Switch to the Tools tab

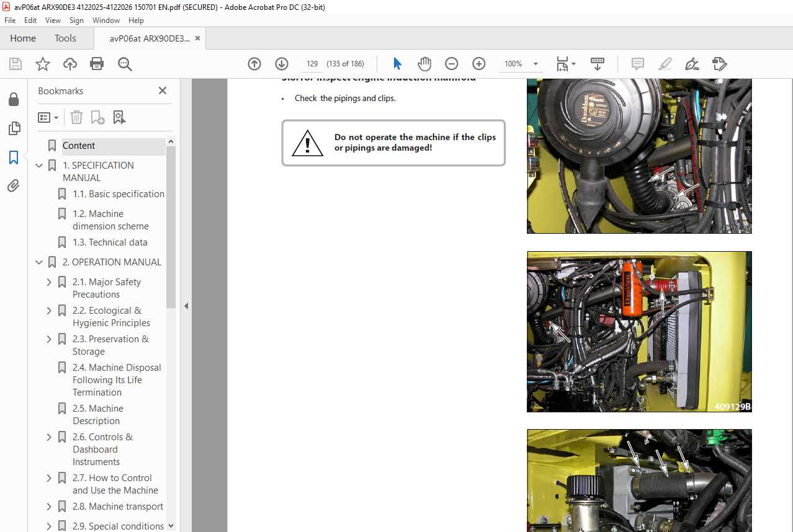click(x=65, y=38)
